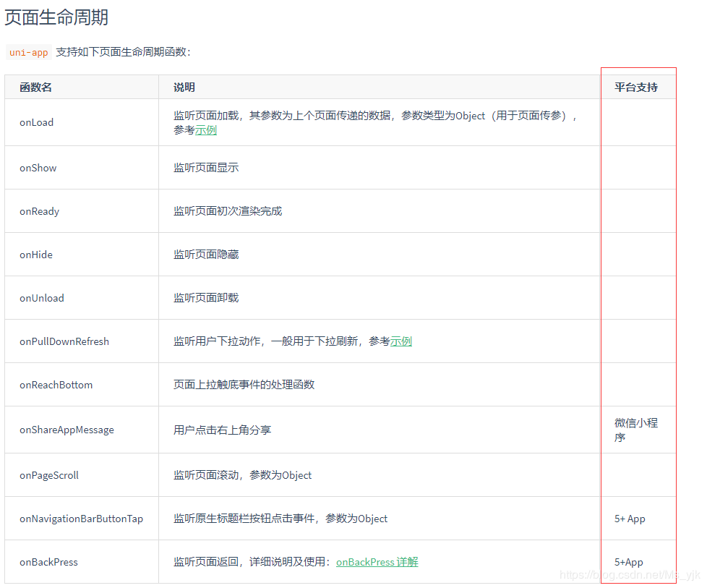
Task: Click the onLoad description about 页面传参
Action: (375, 123)
